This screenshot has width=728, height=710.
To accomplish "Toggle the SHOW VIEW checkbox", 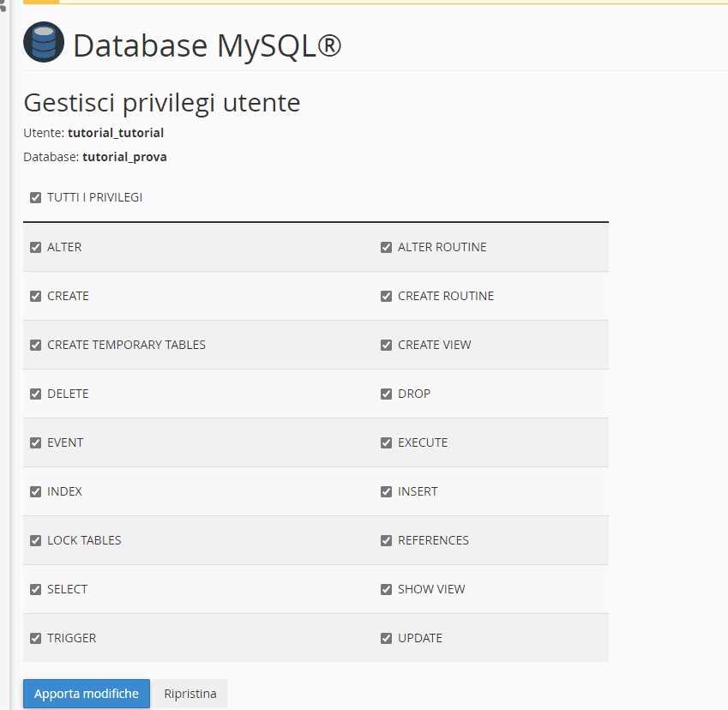I will click(x=386, y=590).
